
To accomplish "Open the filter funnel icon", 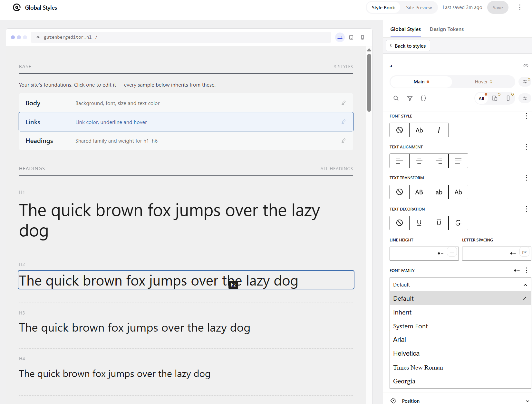I will pyautogui.click(x=410, y=98).
